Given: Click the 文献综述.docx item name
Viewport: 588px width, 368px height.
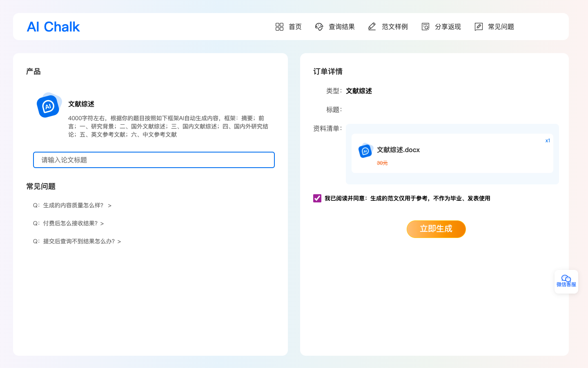Looking at the screenshot, I should (398, 150).
